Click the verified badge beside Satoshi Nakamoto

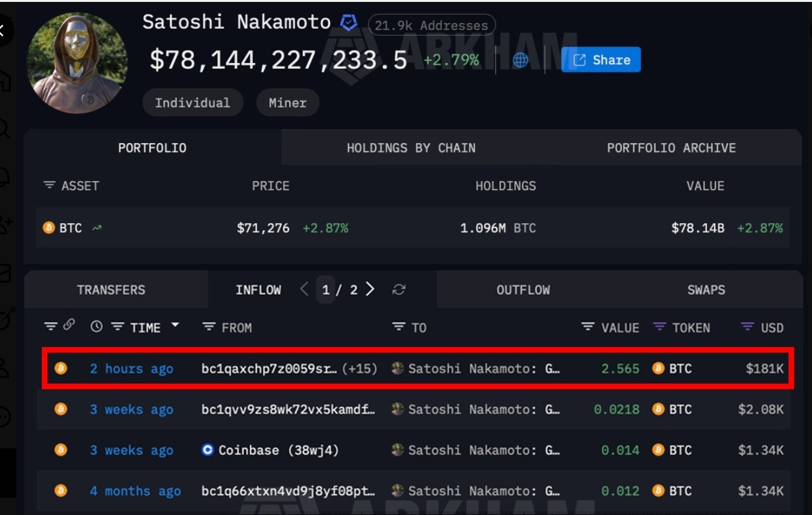(349, 23)
